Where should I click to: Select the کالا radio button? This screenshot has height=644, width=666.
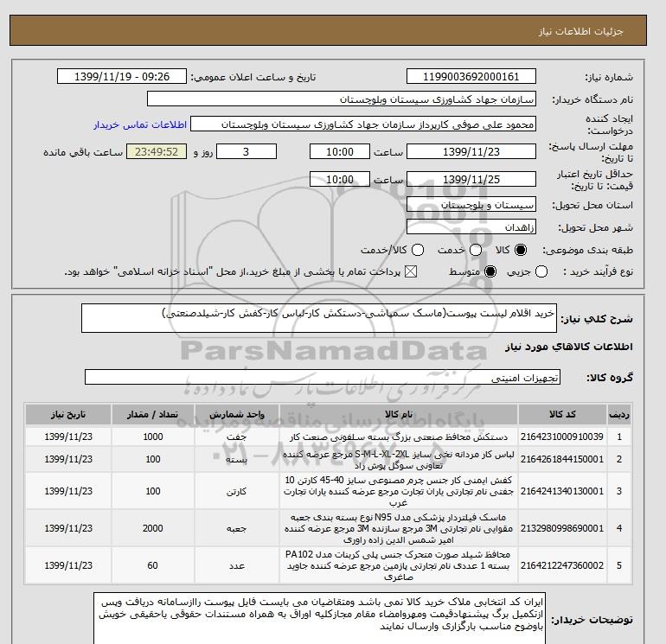(x=521, y=250)
